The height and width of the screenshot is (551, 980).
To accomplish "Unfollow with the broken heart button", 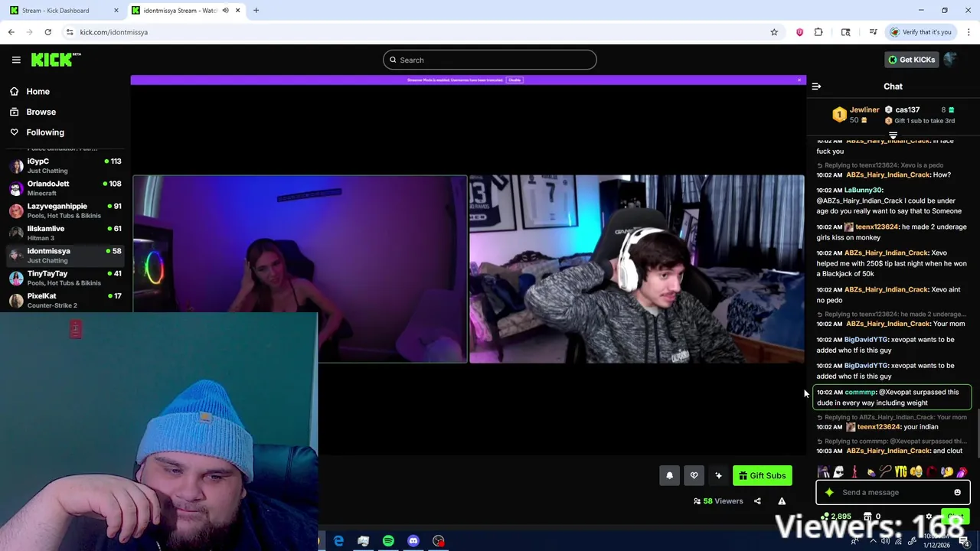I will click(x=694, y=476).
